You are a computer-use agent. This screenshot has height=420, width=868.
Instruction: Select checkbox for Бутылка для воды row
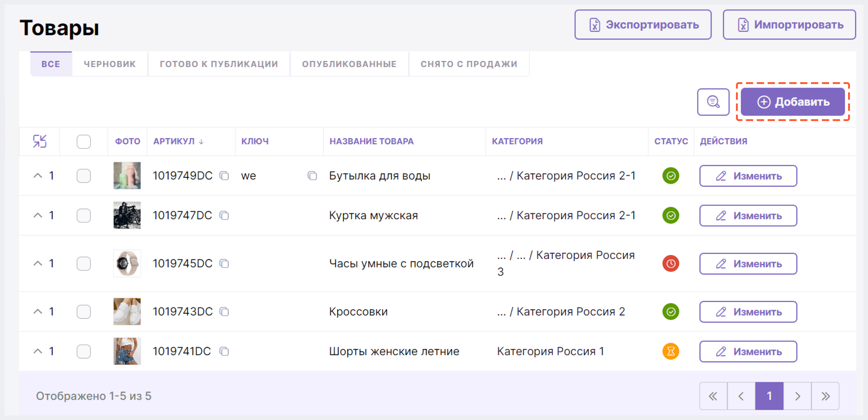[x=83, y=176]
